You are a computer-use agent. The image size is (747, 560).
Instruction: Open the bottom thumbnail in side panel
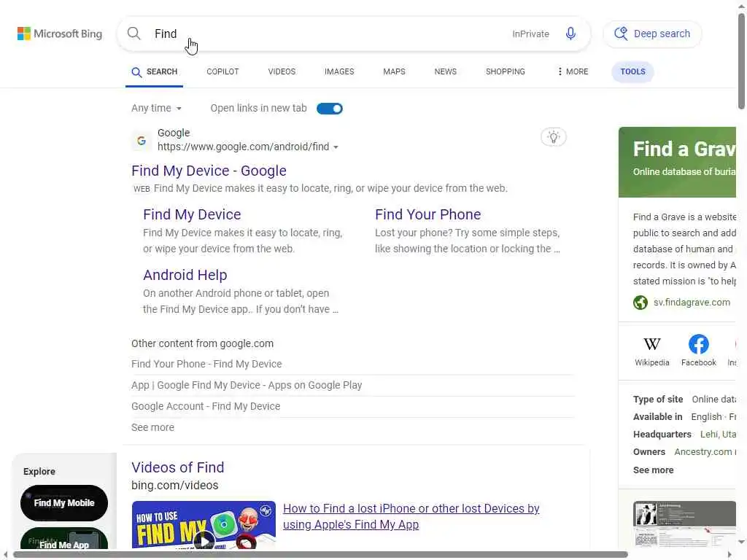pos(684,524)
